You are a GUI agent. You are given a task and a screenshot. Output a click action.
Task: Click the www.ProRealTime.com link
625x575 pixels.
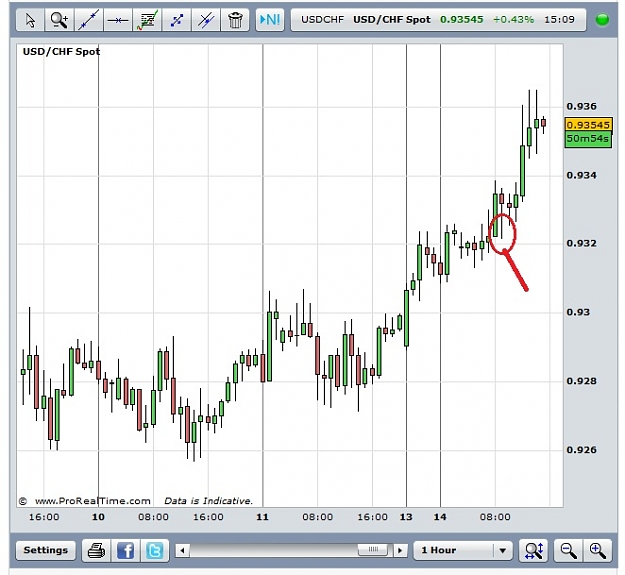pyautogui.click(x=92, y=501)
